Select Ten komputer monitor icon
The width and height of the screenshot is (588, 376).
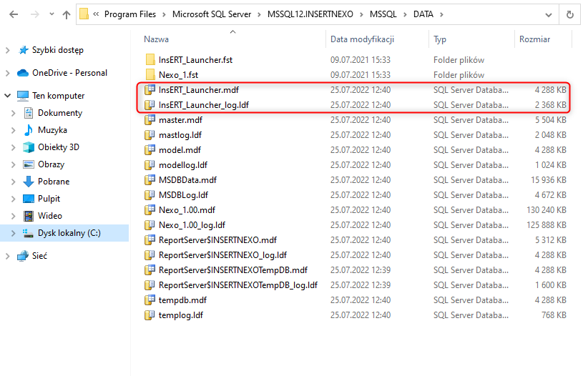coord(23,96)
